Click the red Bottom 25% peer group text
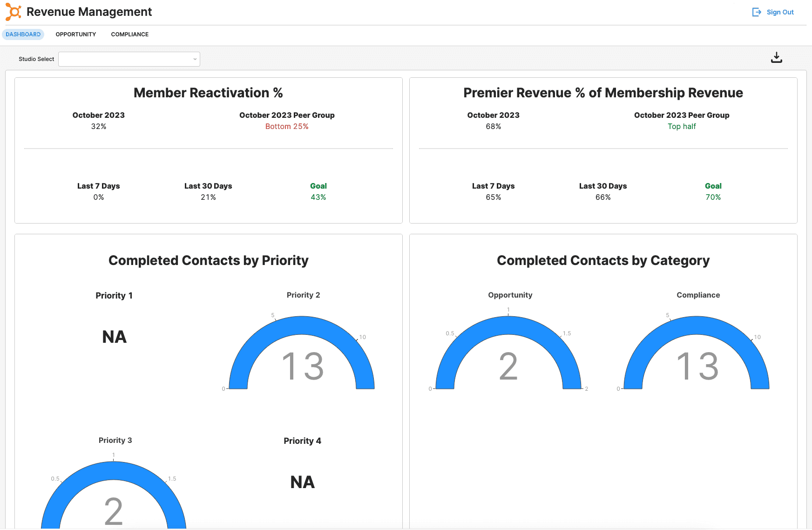The image size is (812, 530). tap(287, 127)
